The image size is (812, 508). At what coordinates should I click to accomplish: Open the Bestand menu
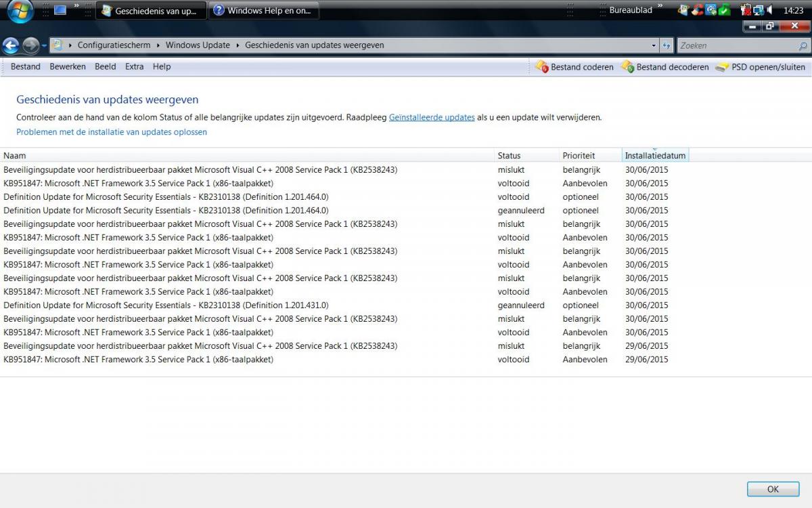[x=26, y=66]
